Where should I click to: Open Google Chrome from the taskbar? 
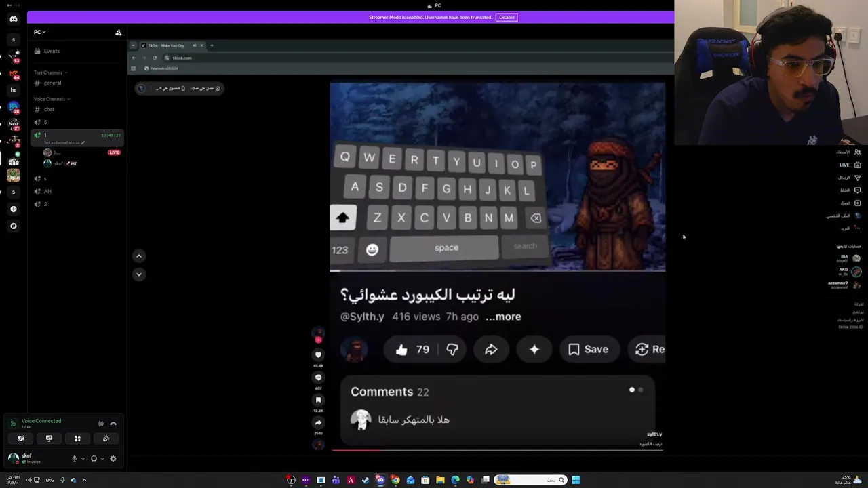tap(395, 480)
